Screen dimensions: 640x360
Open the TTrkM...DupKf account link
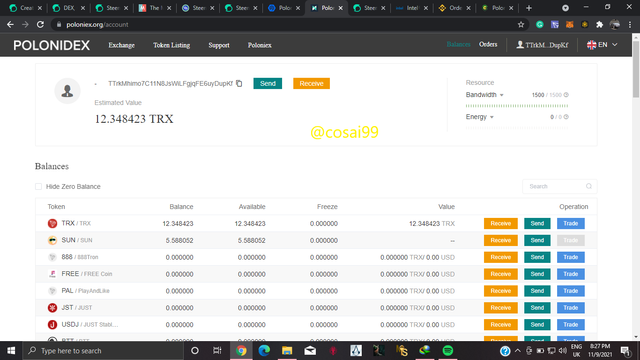click(x=542, y=45)
